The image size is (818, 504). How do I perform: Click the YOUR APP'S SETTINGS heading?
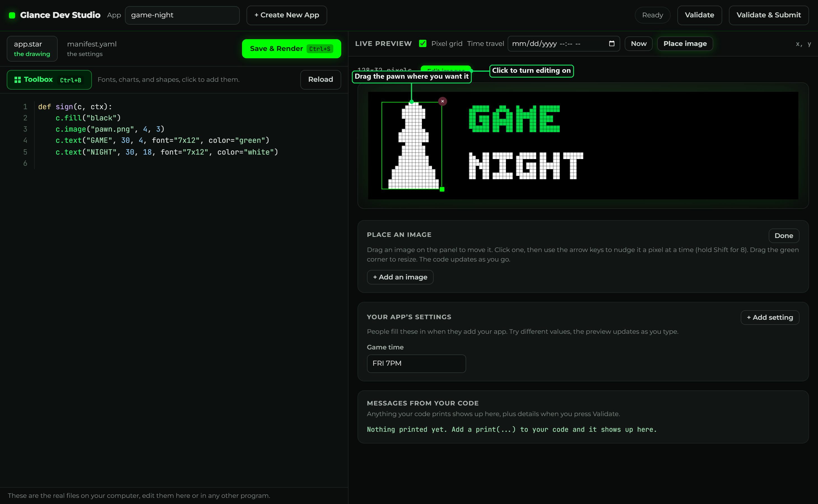(409, 317)
